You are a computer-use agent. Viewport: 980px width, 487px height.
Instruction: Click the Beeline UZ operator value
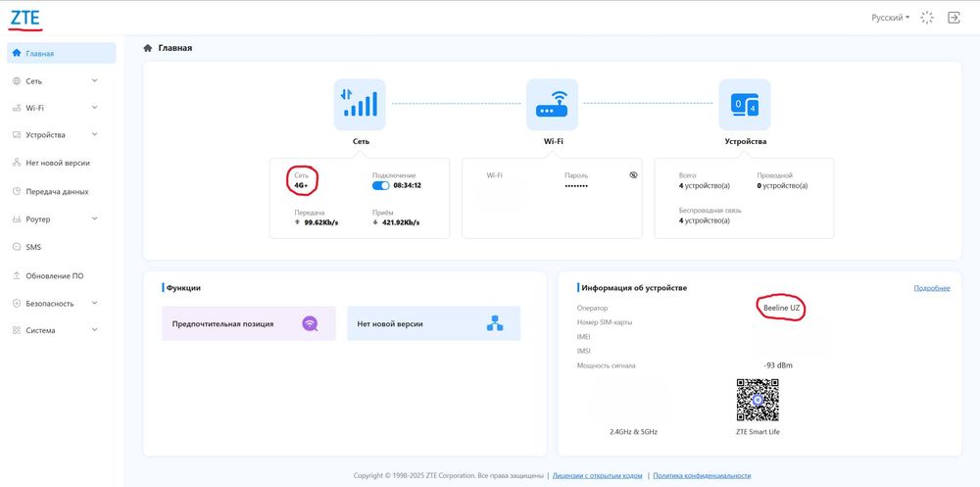[781, 309]
